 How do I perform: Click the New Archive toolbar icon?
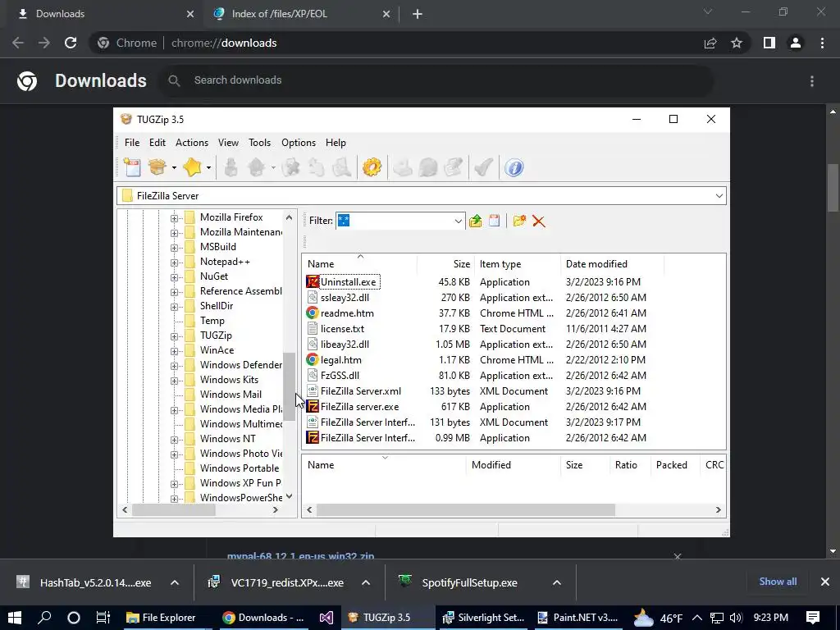(132, 167)
